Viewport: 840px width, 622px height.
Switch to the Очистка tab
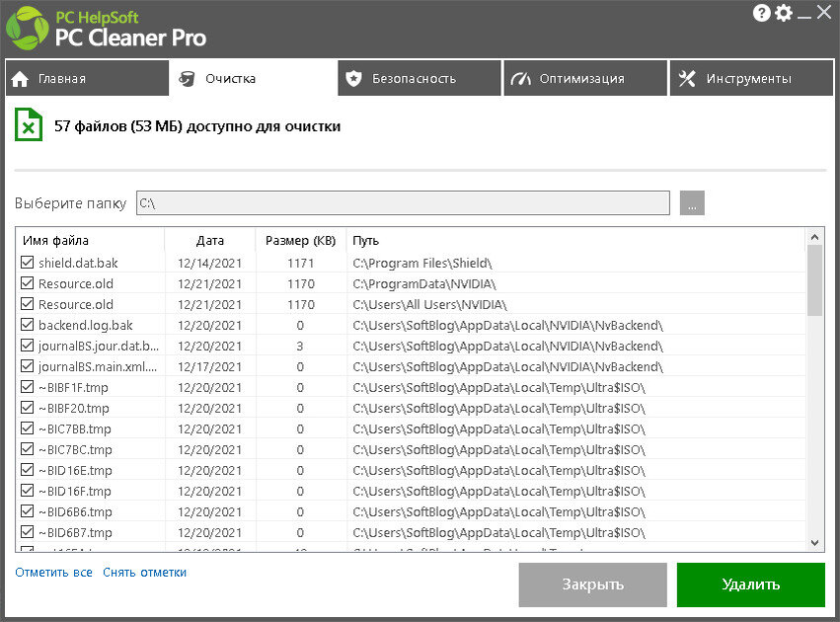tap(253, 78)
